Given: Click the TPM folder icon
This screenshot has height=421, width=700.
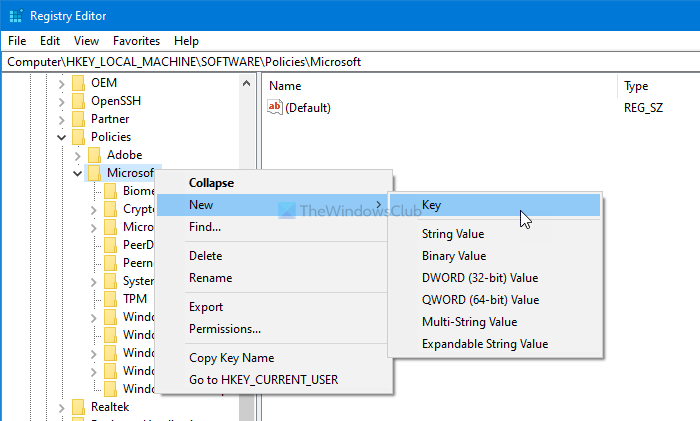Looking at the screenshot, I should (x=110, y=299).
